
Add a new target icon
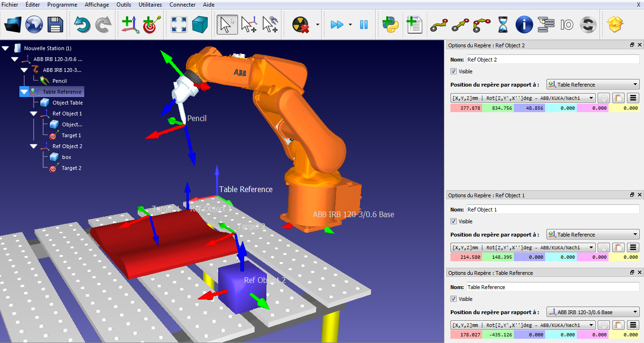click(x=151, y=24)
